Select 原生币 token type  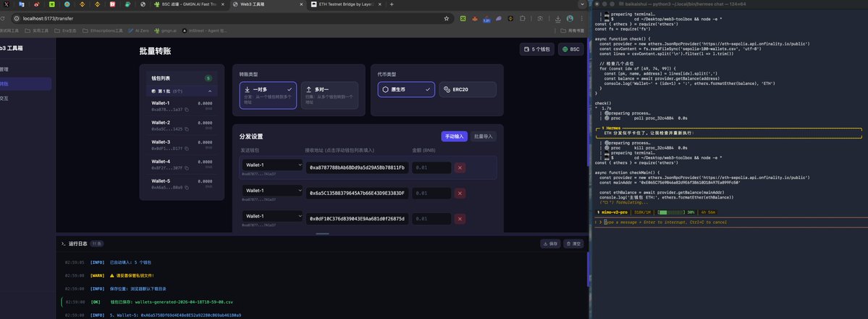406,89
